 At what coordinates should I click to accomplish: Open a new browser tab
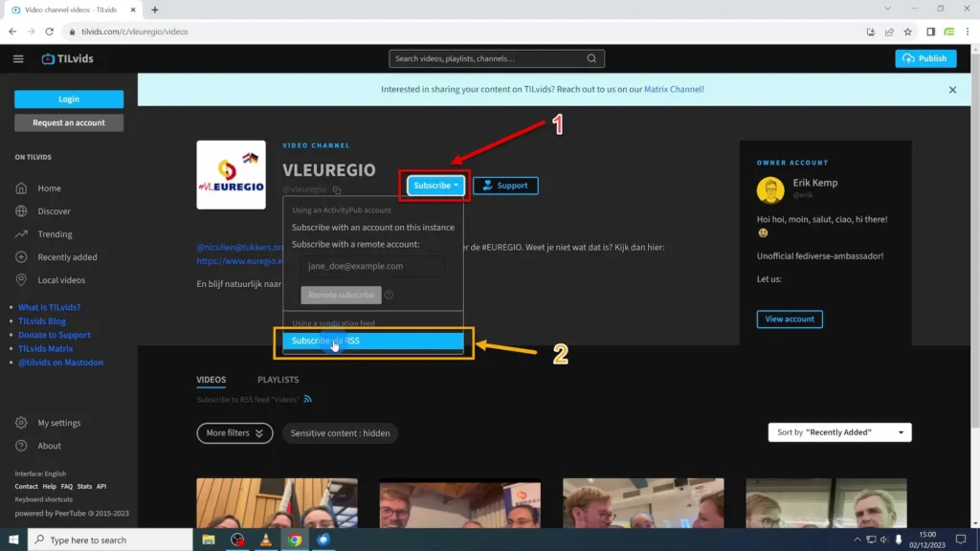click(x=155, y=10)
